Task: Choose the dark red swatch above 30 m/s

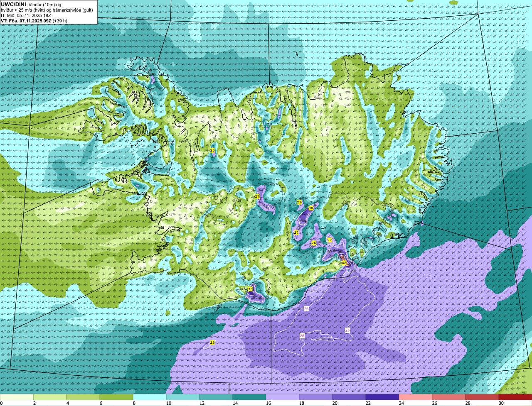Action: 515,397
